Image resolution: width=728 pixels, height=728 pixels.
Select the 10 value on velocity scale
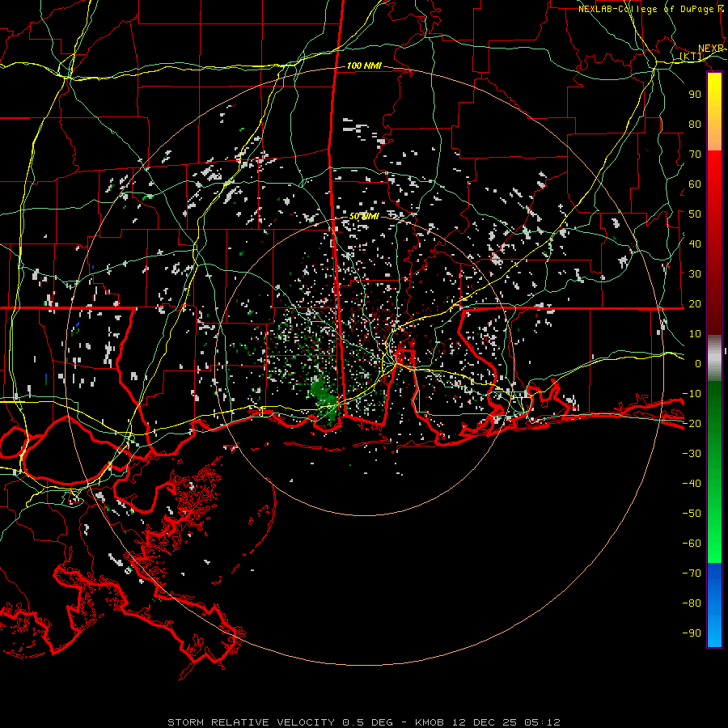(x=695, y=334)
